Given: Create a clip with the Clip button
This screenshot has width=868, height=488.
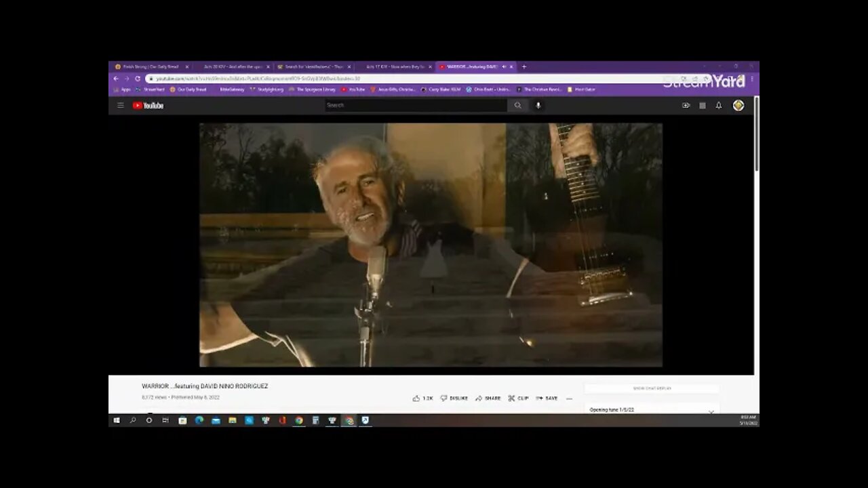Looking at the screenshot, I should [519, 398].
